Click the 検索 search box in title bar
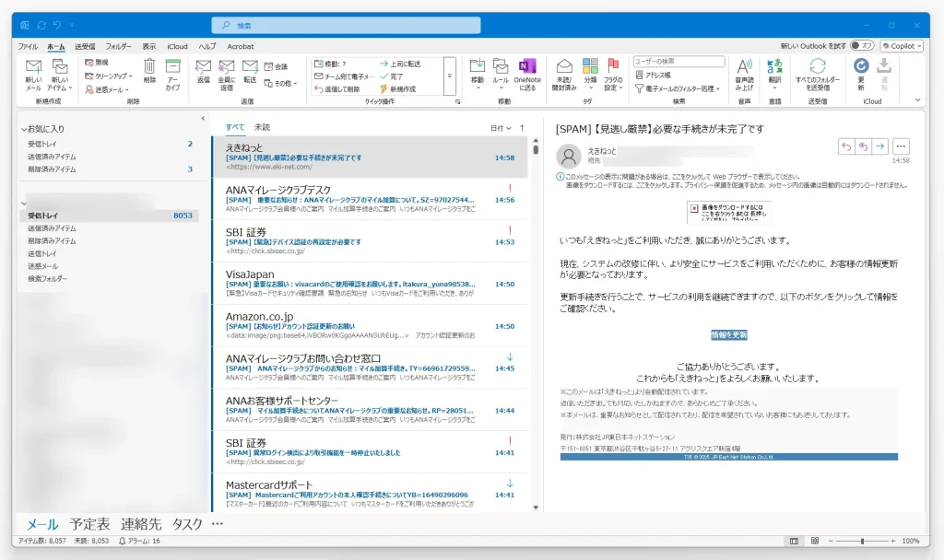The width and height of the screenshot is (944, 560). [347, 25]
